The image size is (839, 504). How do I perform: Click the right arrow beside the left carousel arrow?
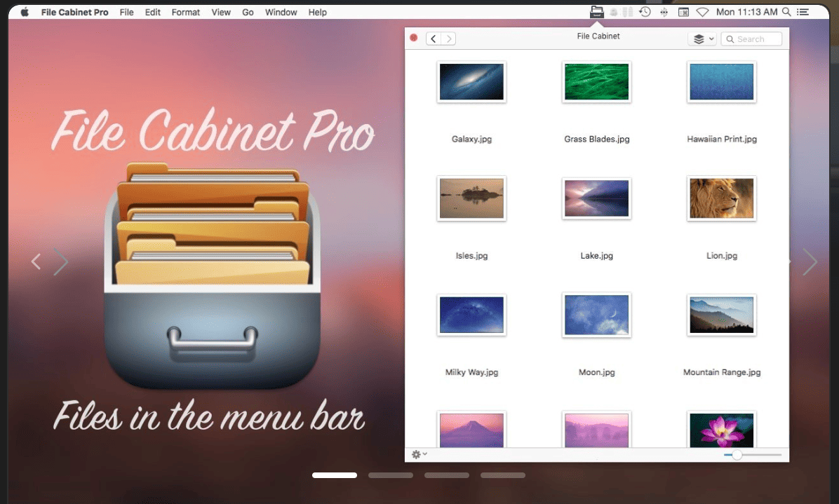(61, 261)
